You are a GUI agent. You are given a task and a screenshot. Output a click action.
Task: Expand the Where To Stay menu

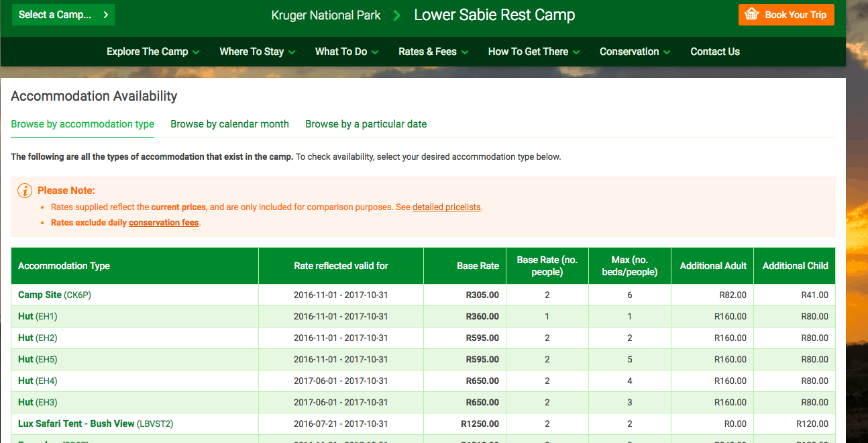tap(258, 52)
